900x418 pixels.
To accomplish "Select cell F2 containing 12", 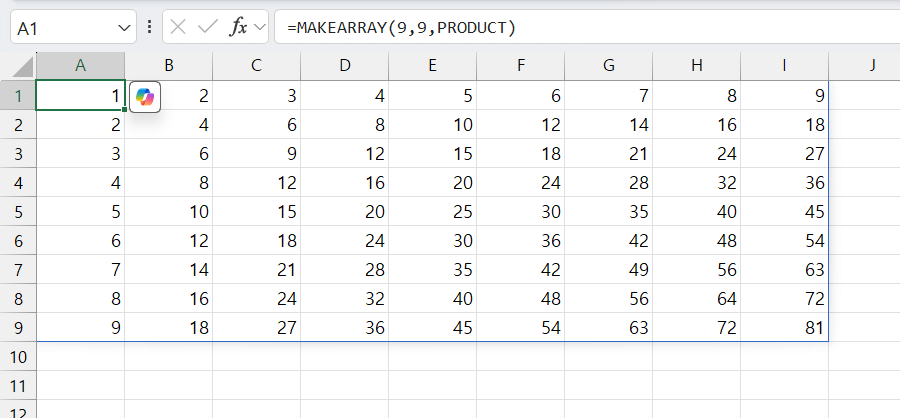I will click(521, 125).
